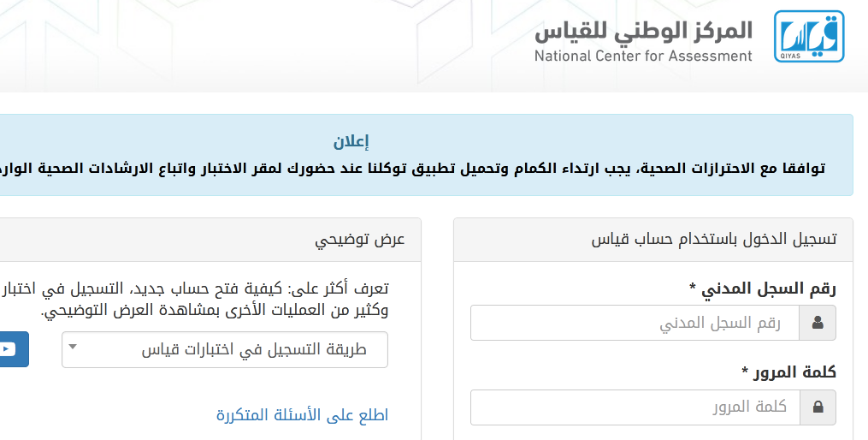
Task: Open the طريقة التسجيل في اختبارات قياس dropdown
Action: (225, 349)
